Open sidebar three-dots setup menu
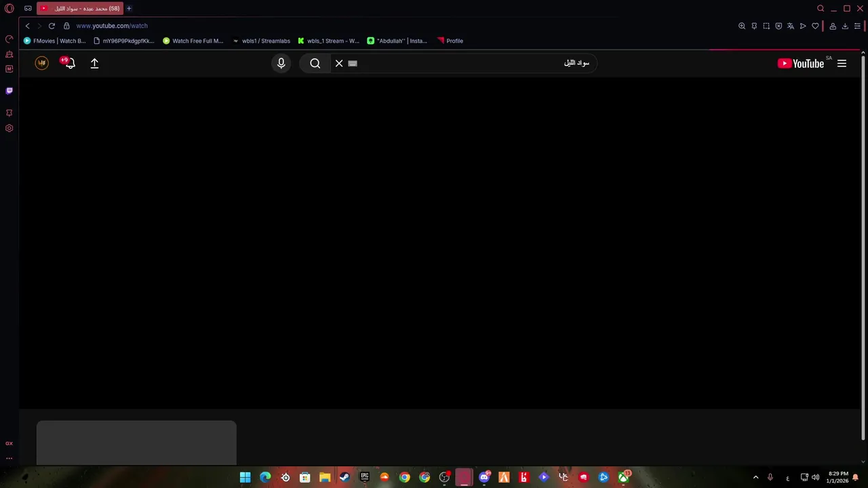868x488 pixels. (x=9, y=458)
